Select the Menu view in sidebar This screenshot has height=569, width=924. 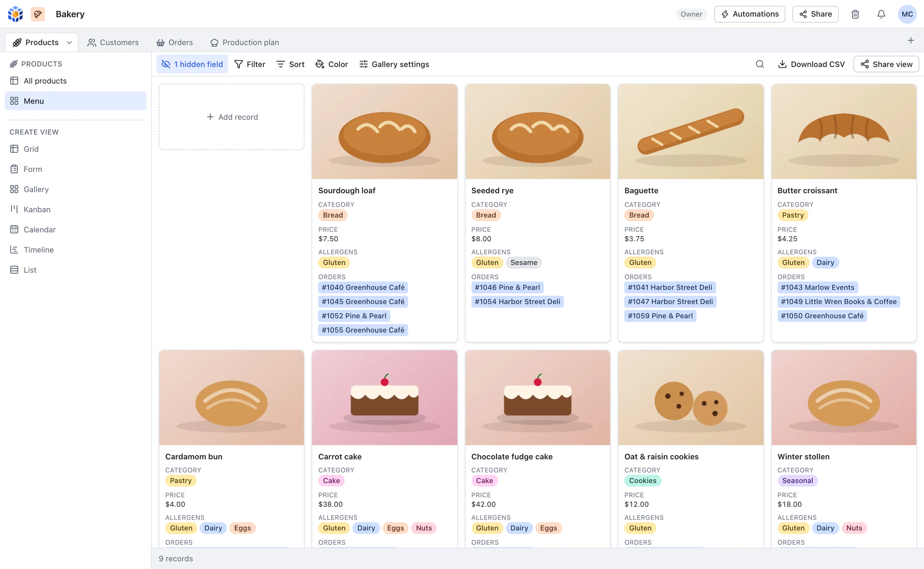pyautogui.click(x=75, y=101)
